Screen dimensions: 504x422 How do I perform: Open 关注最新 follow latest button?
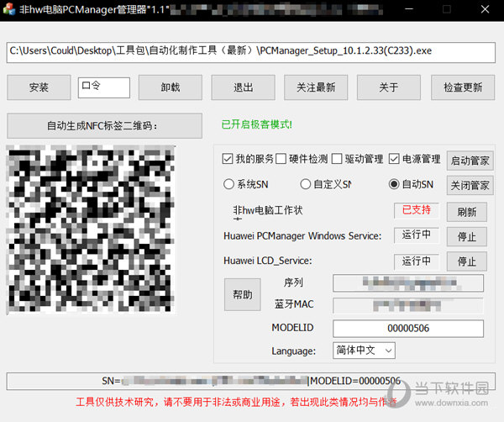[x=316, y=87]
